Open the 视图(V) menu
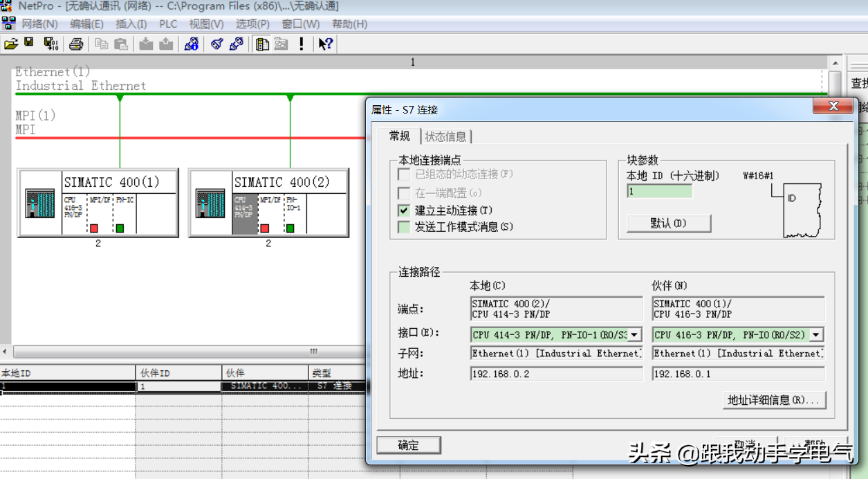 (206, 24)
